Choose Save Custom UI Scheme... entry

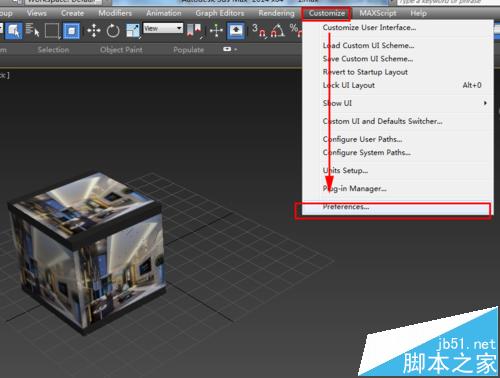click(398, 59)
